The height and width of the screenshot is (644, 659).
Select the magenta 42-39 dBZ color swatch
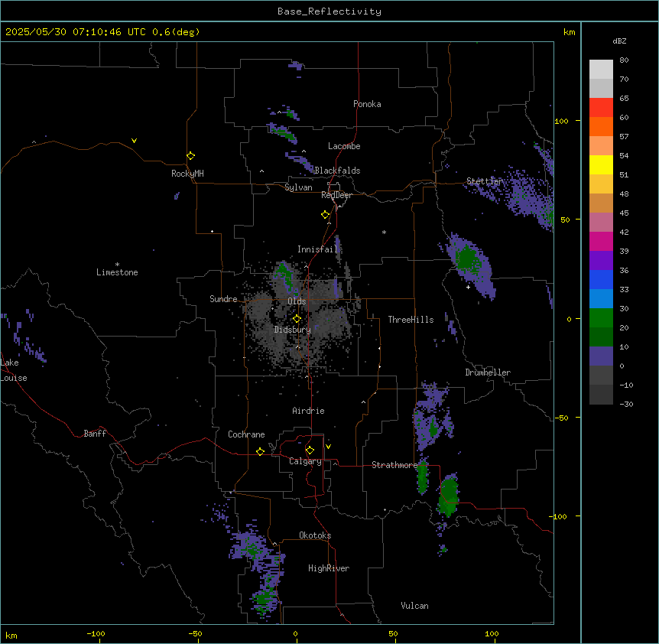point(601,241)
